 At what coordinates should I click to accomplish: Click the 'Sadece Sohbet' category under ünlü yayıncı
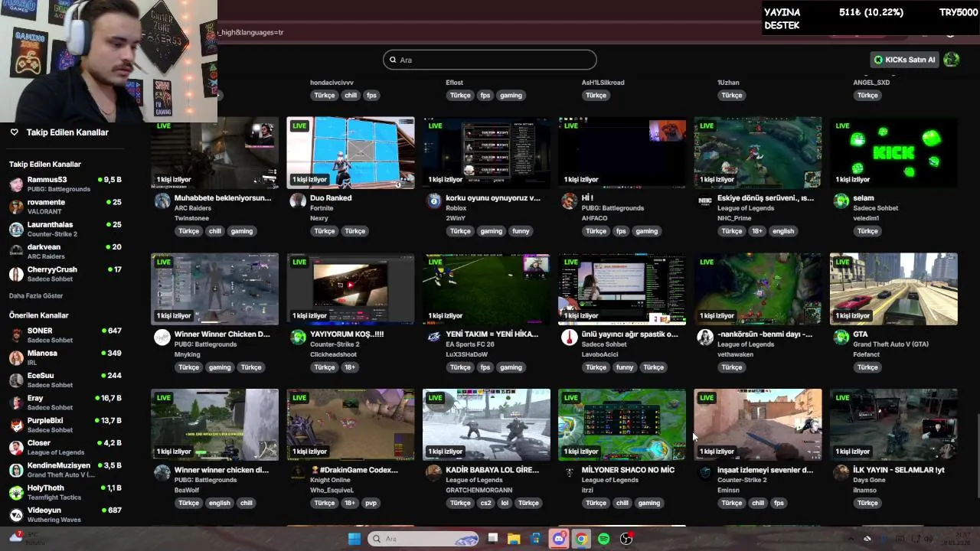point(604,344)
